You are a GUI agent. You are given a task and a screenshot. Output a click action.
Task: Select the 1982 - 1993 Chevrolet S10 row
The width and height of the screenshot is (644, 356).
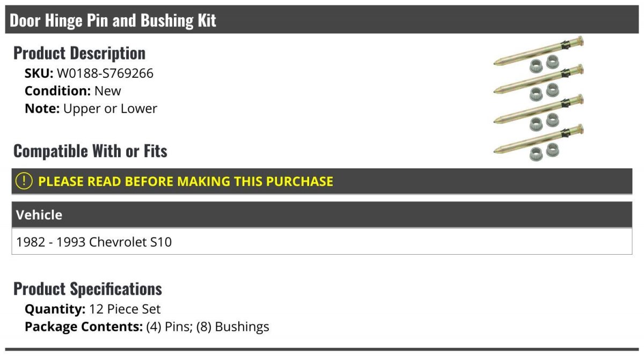pos(322,242)
